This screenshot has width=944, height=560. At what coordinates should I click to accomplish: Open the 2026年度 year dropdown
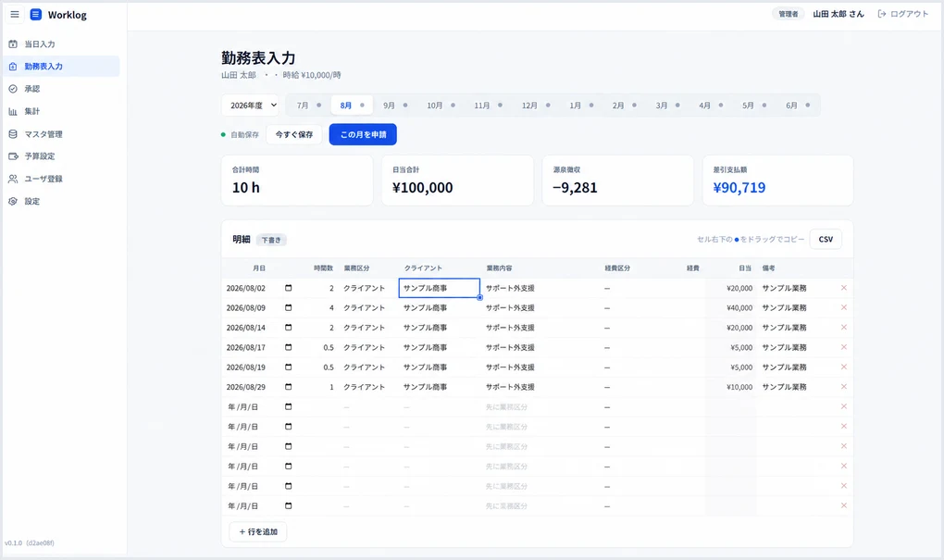pos(250,106)
